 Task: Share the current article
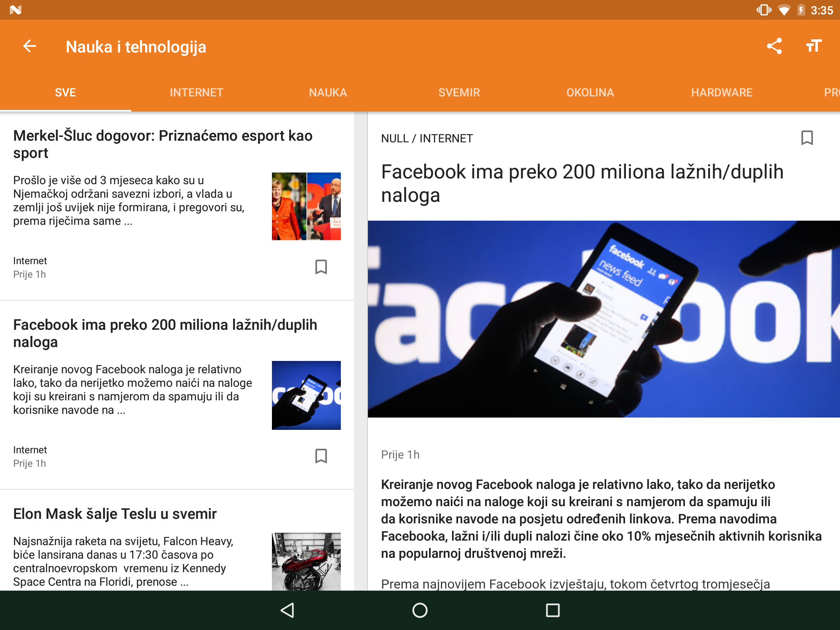(774, 46)
